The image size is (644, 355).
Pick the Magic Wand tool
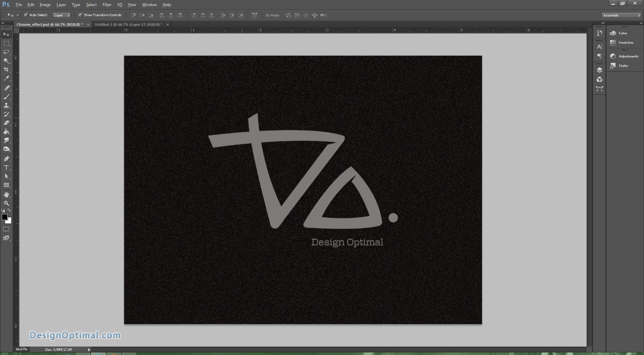[6, 61]
